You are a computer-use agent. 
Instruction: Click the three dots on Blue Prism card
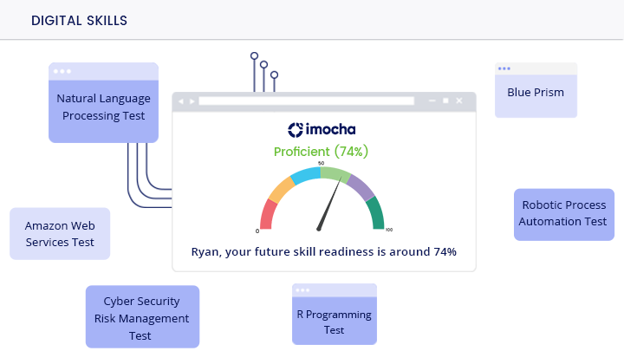click(504, 68)
